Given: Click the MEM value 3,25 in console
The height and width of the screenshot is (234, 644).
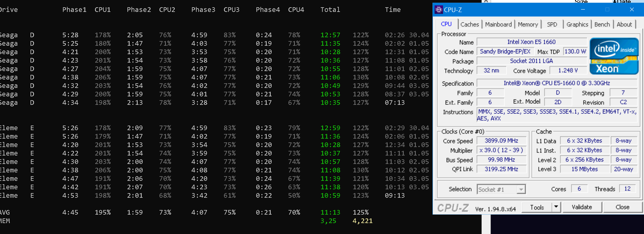Looking at the screenshot, I should [328, 221].
